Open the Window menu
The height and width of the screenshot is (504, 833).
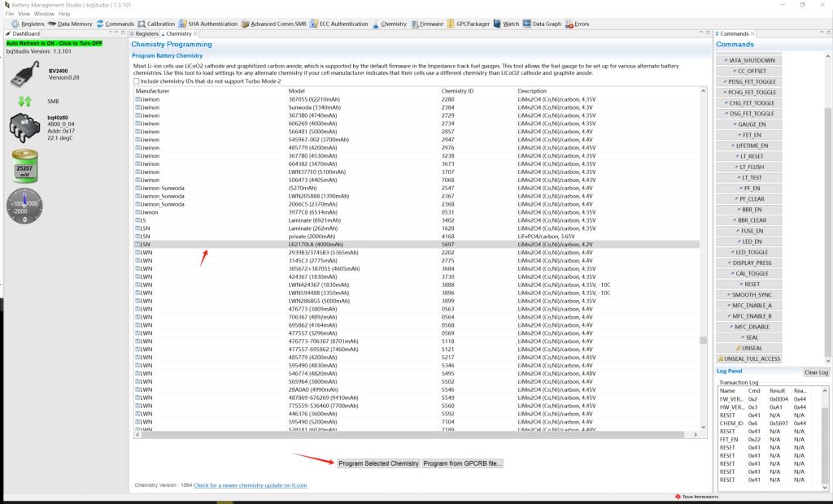44,14
